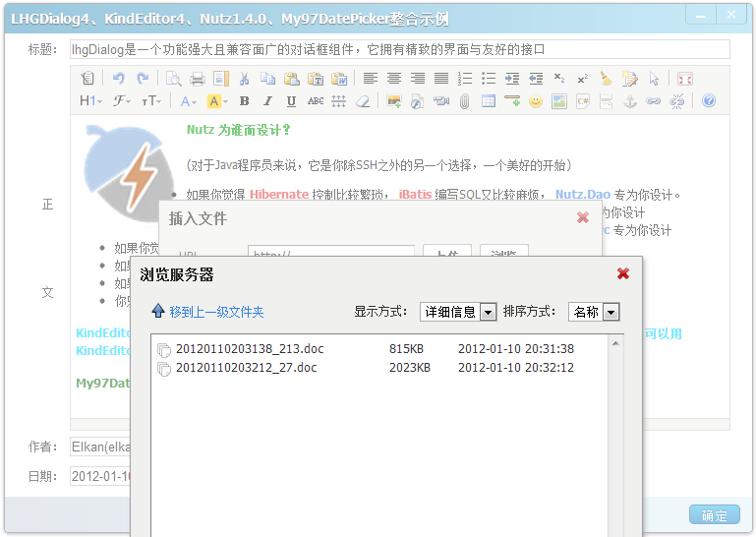Center align text
756x537 pixels.
(x=394, y=78)
